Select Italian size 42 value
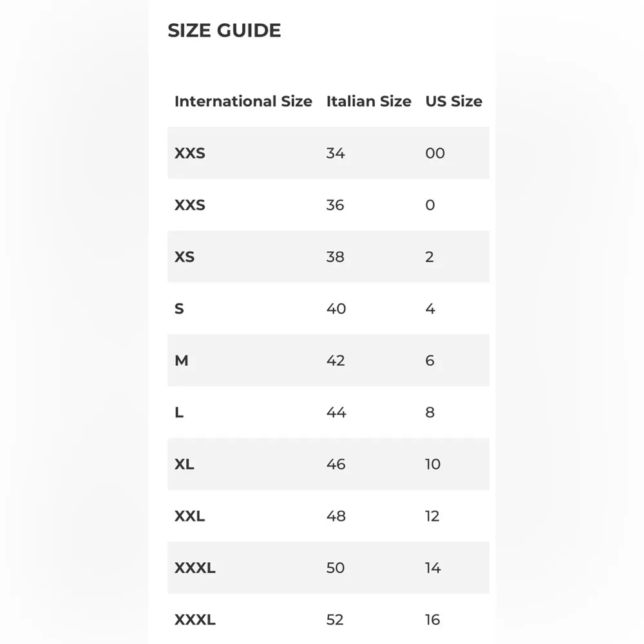Viewport: 644px width, 644px height. 336,361
